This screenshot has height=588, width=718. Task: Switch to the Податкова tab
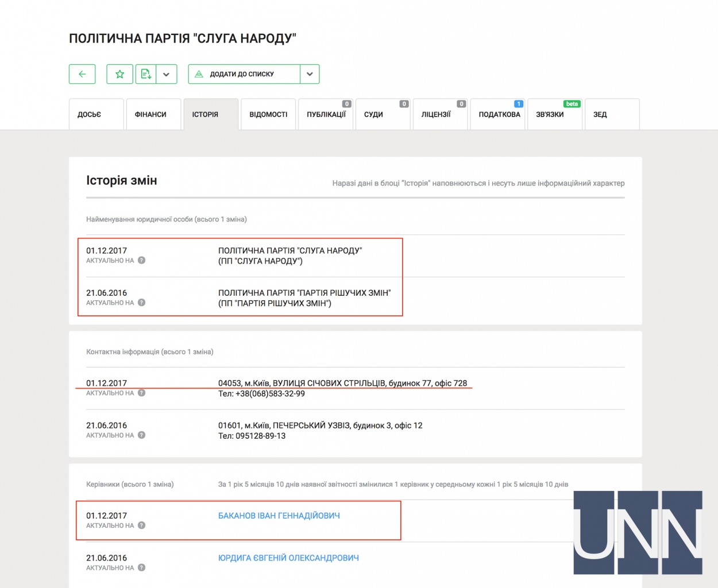(x=498, y=114)
